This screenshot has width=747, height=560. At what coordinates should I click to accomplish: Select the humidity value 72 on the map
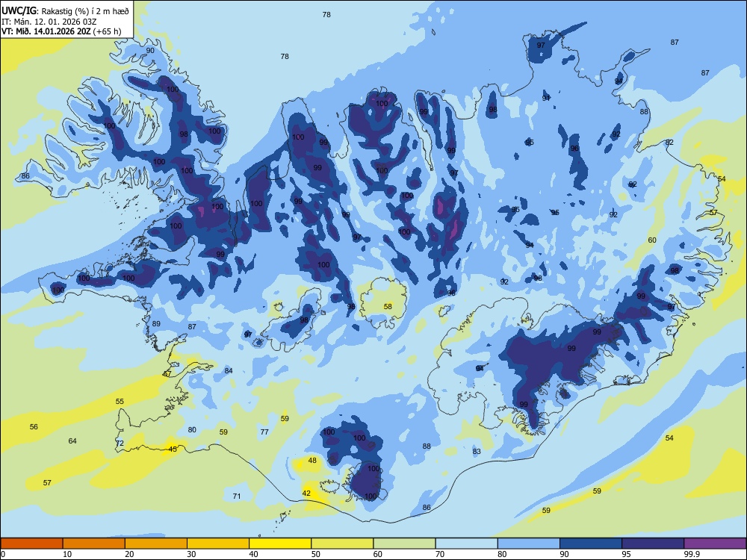[120, 444]
